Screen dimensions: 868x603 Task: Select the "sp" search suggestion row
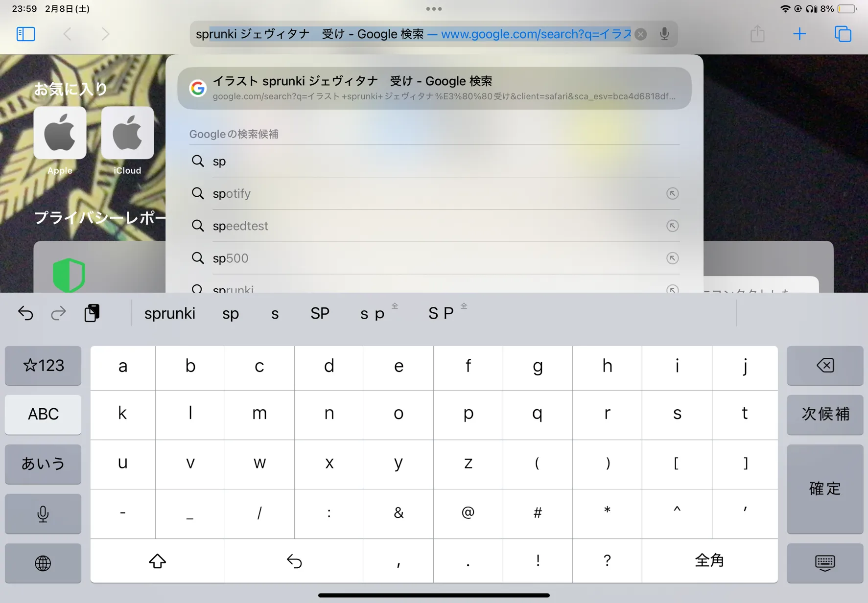[434, 161]
